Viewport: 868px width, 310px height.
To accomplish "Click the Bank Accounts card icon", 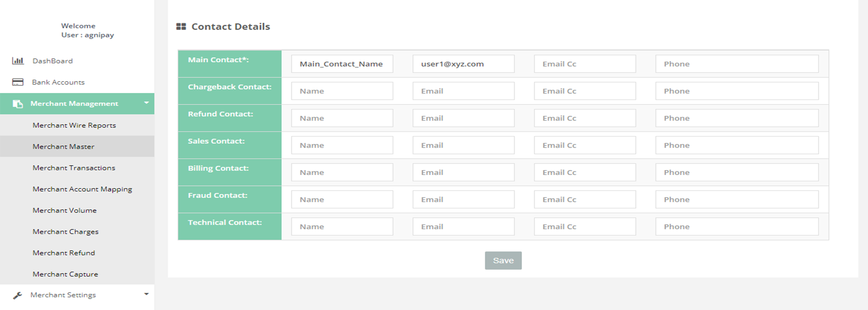I will (18, 82).
